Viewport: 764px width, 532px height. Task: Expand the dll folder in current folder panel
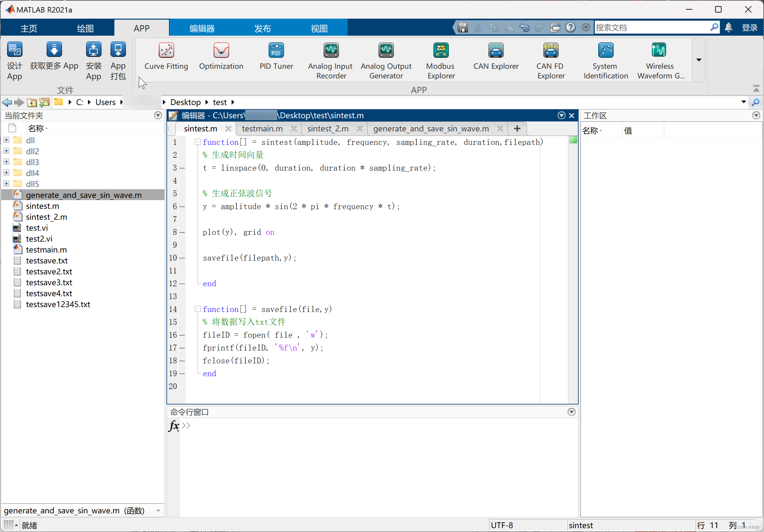[x=6, y=140]
